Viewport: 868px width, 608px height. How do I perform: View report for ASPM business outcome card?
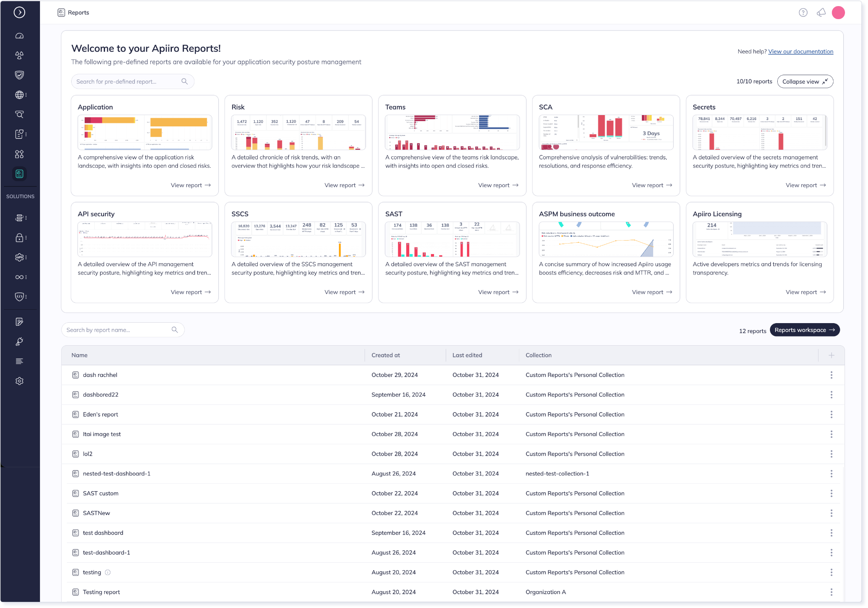click(652, 292)
